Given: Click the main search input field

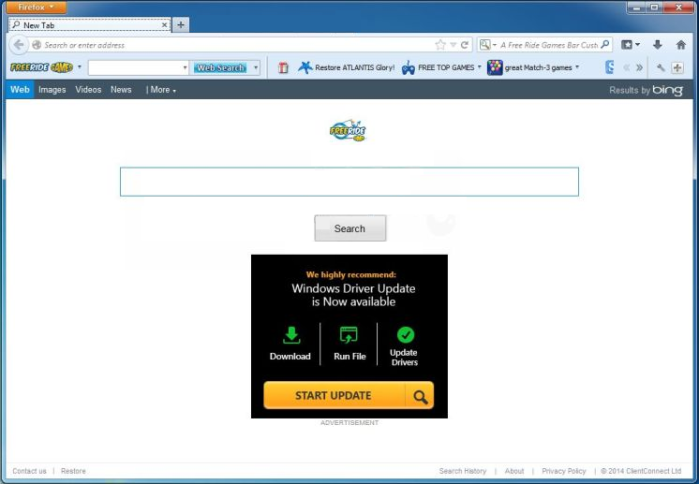Looking at the screenshot, I should click(x=349, y=182).
